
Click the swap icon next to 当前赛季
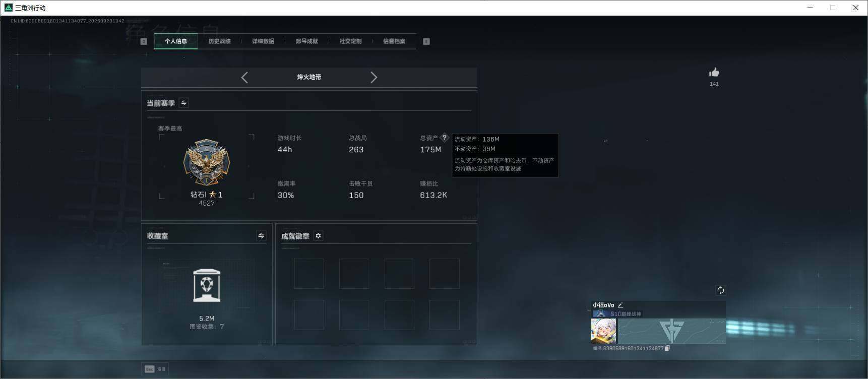pyautogui.click(x=184, y=103)
